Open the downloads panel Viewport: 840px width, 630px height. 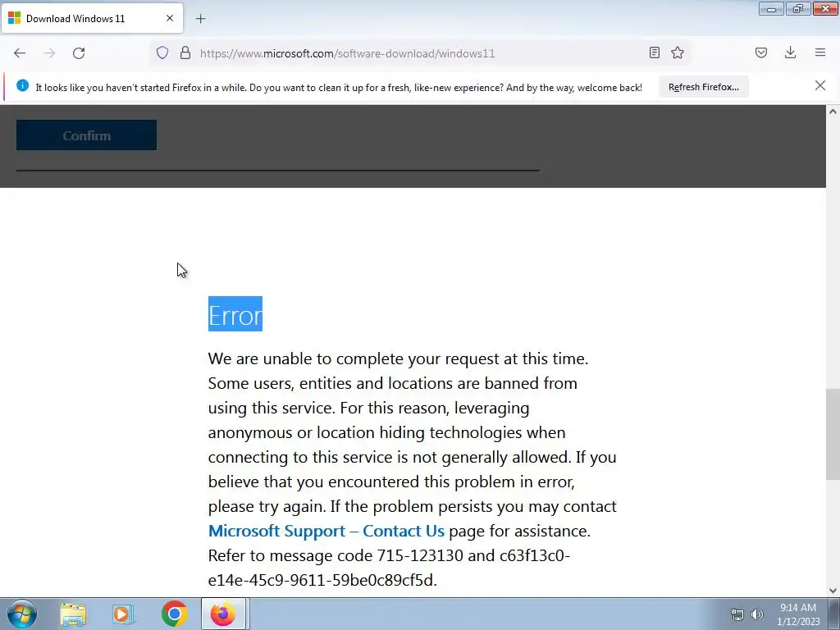[x=790, y=52]
